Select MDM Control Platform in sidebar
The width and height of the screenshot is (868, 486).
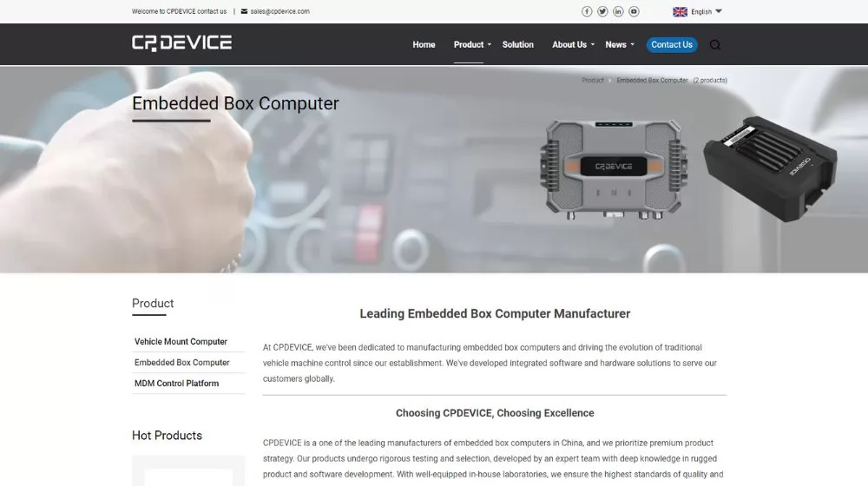[176, 383]
